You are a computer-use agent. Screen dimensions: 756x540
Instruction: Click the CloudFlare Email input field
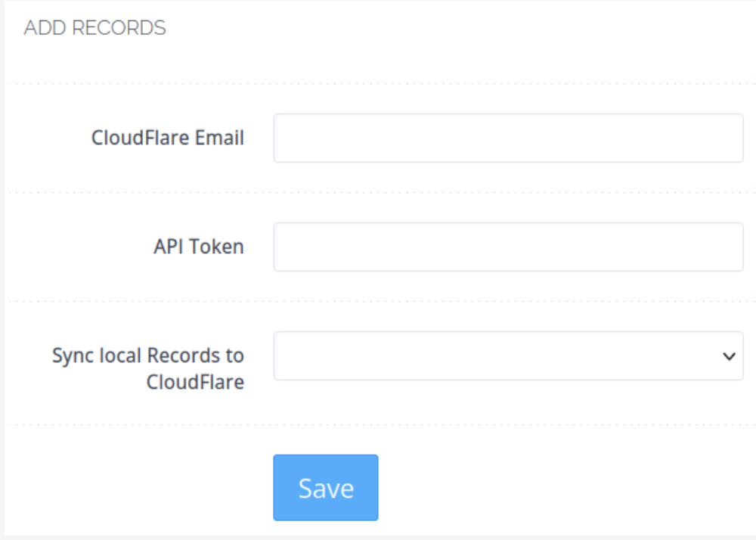[508, 138]
